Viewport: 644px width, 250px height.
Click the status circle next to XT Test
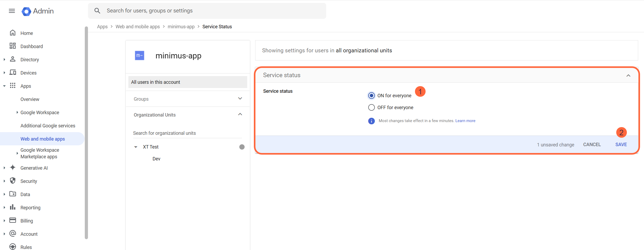[x=241, y=147]
